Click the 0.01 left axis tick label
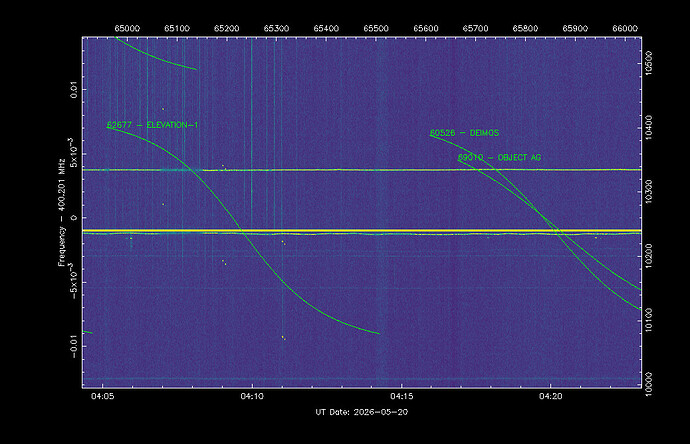Viewport: 690px width, 444px height. (x=74, y=90)
